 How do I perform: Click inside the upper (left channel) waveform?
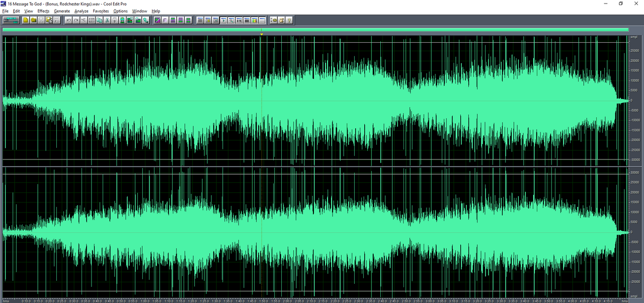pos(315,101)
